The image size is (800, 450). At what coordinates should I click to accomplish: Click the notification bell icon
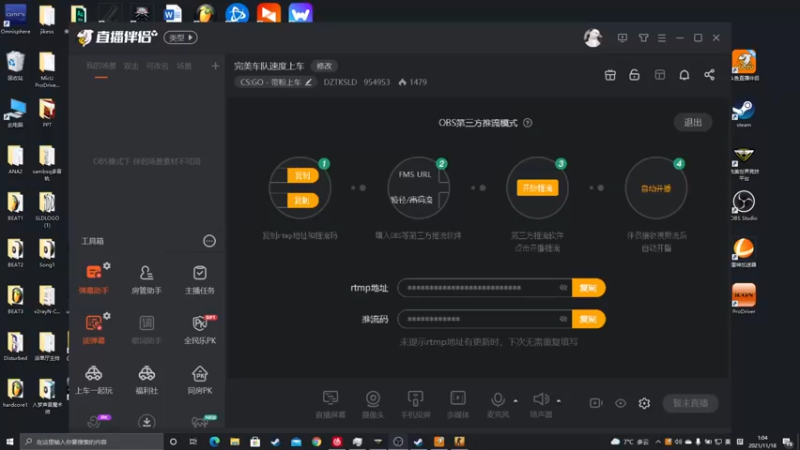(x=684, y=75)
